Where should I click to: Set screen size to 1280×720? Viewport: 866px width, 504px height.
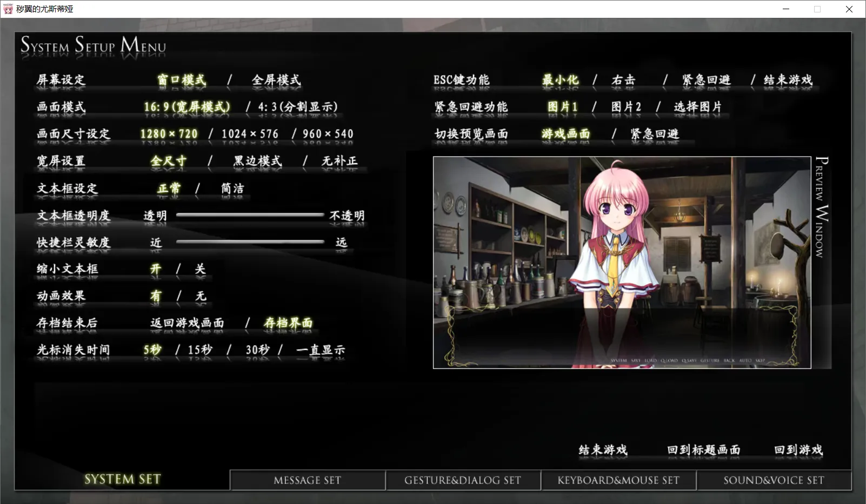click(169, 134)
